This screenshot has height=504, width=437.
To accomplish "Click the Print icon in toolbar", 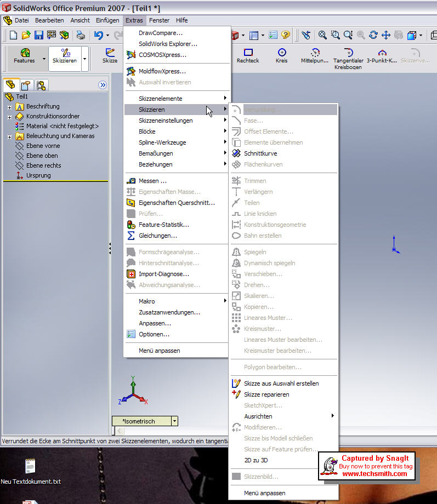I will 81,35.
